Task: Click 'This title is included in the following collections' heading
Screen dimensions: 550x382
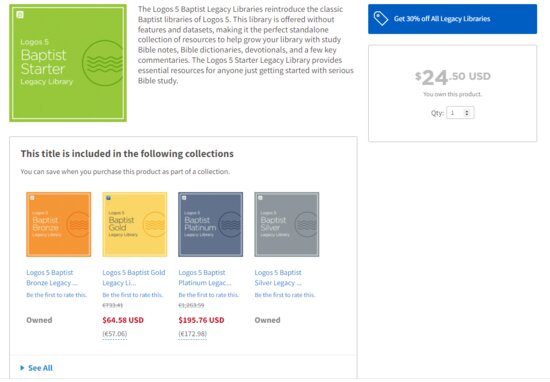Action: [127, 154]
